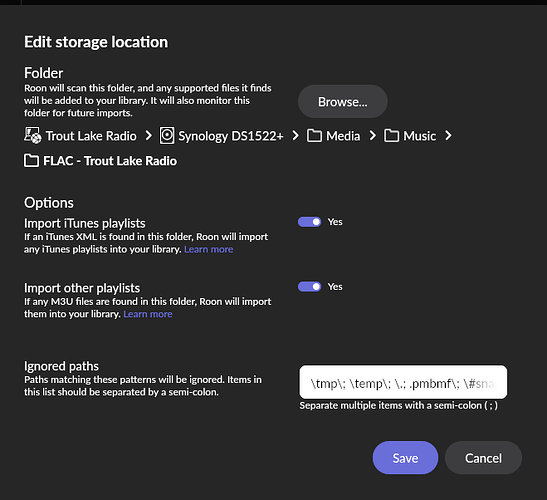Open Learn more link for M3U playlists
This screenshot has width=547, height=500.
click(148, 314)
